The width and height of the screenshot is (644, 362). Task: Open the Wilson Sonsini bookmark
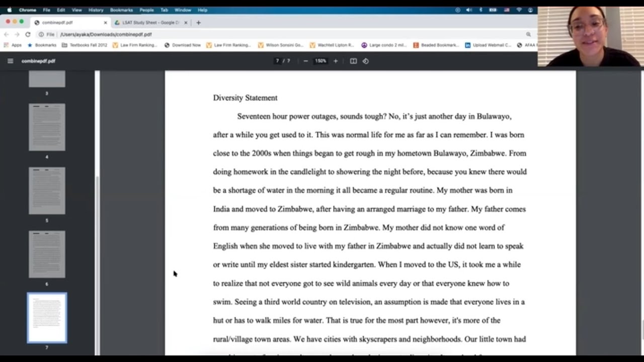[x=281, y=45]
